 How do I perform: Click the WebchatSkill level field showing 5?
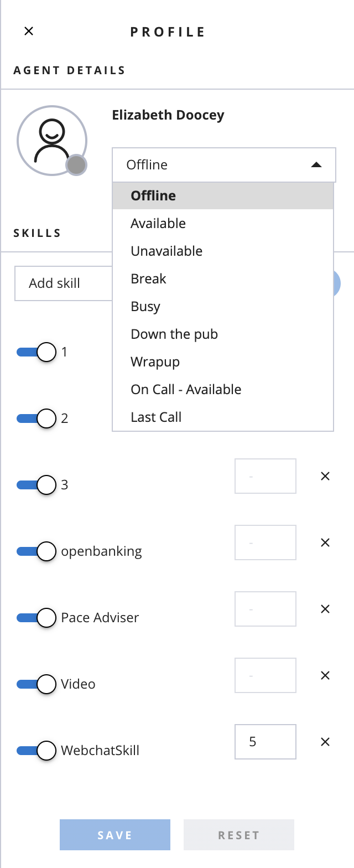265,742
